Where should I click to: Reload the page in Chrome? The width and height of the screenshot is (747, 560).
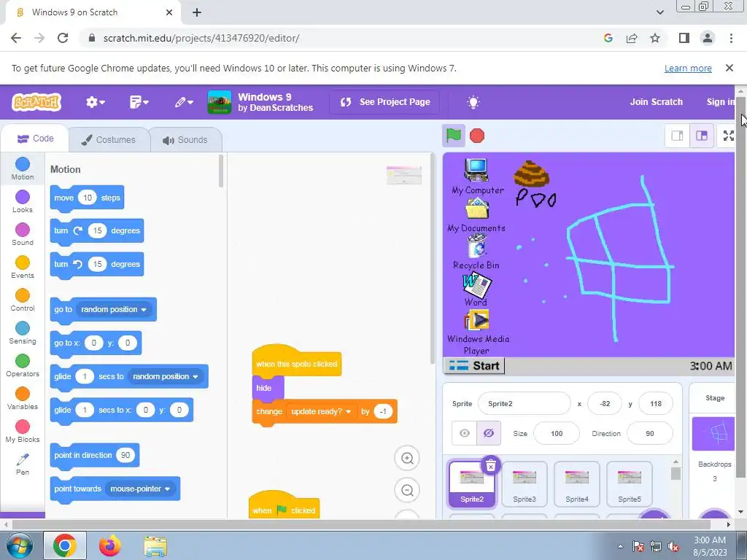(x=63, y=38)
